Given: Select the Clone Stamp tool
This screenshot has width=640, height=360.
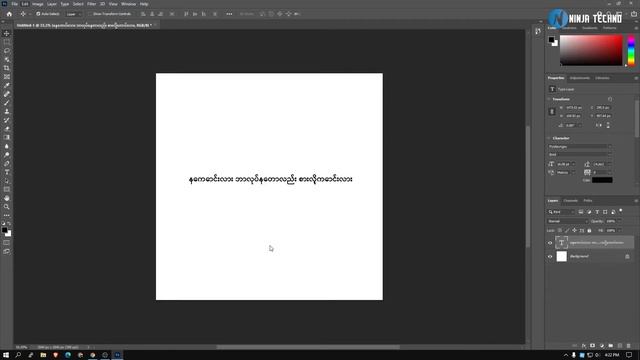Looking at the screenshot, I should coord(7,111).
